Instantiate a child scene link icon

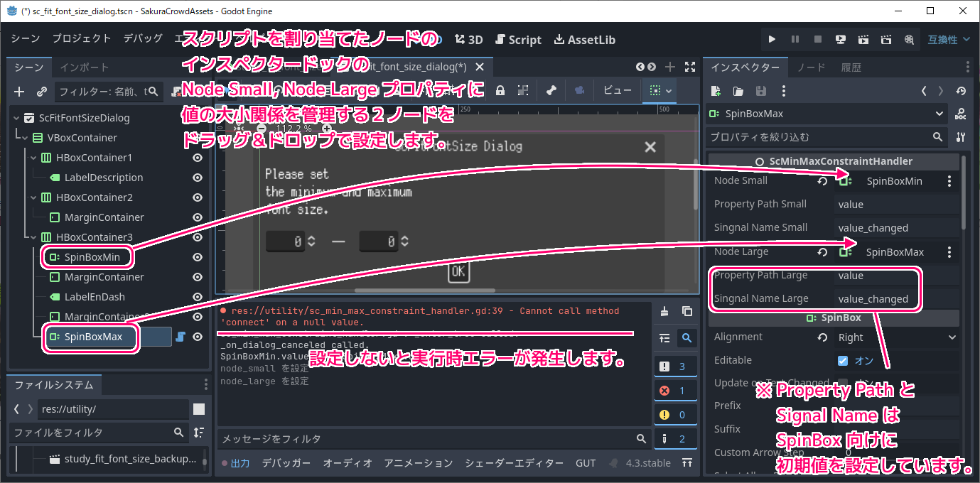coord(42,92)
